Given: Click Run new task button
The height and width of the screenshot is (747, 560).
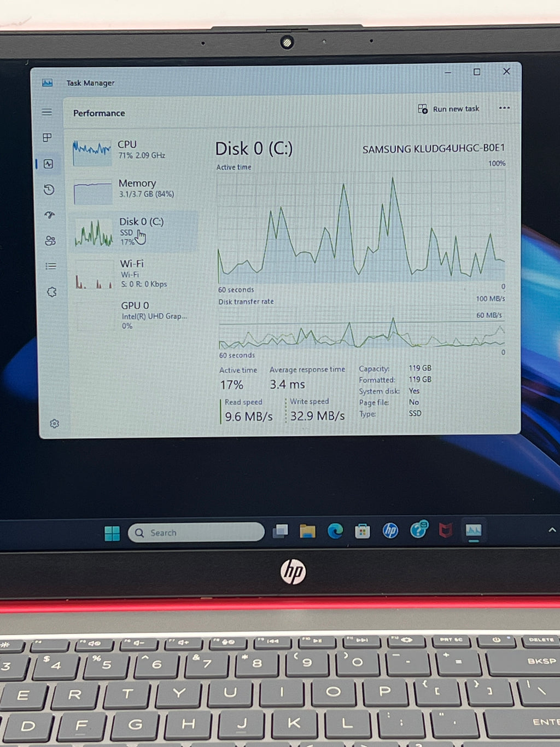Looking at the screenshot, I should point(448,109).
